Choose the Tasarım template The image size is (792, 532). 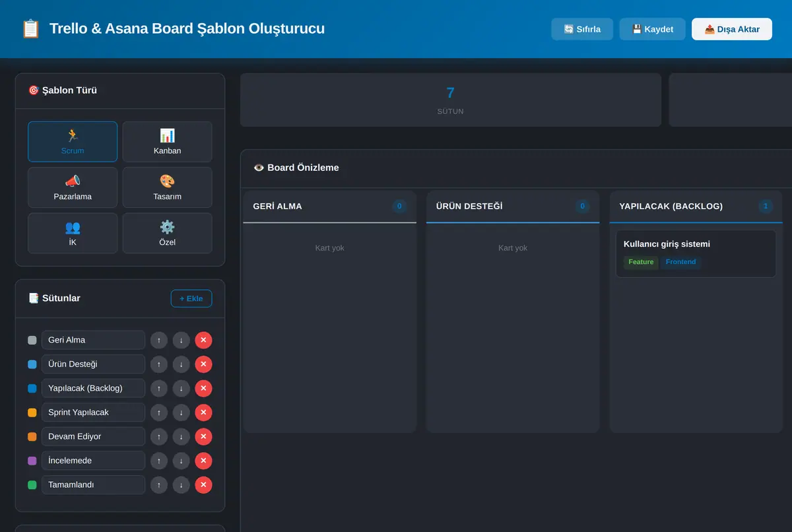point(167,187)
